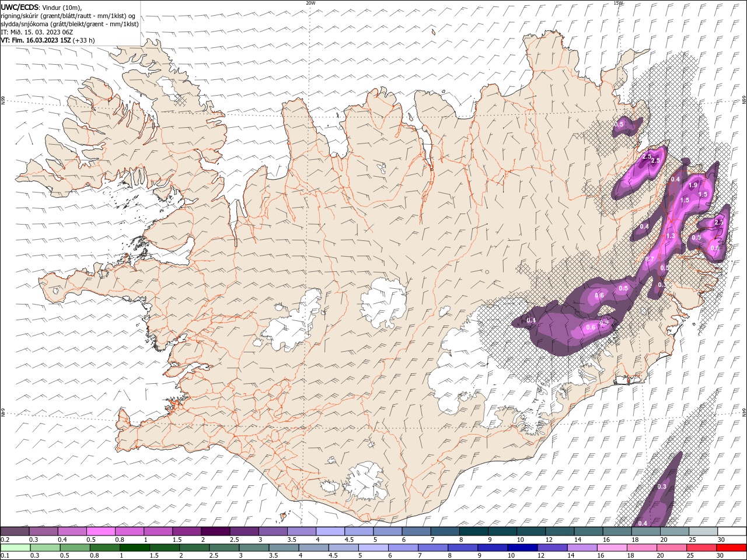Click the '0.1' label of the rain legend

[x=5, y=556]
